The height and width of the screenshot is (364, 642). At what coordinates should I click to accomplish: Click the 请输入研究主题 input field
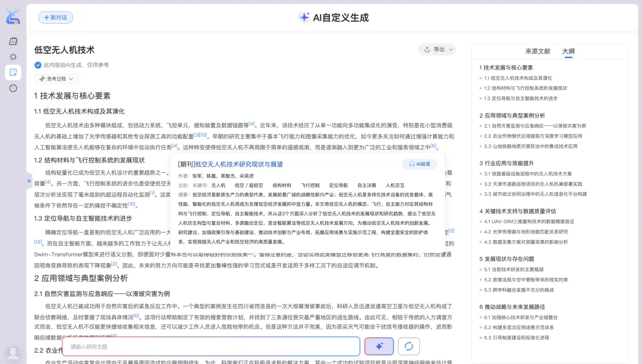tap(211, 346)
